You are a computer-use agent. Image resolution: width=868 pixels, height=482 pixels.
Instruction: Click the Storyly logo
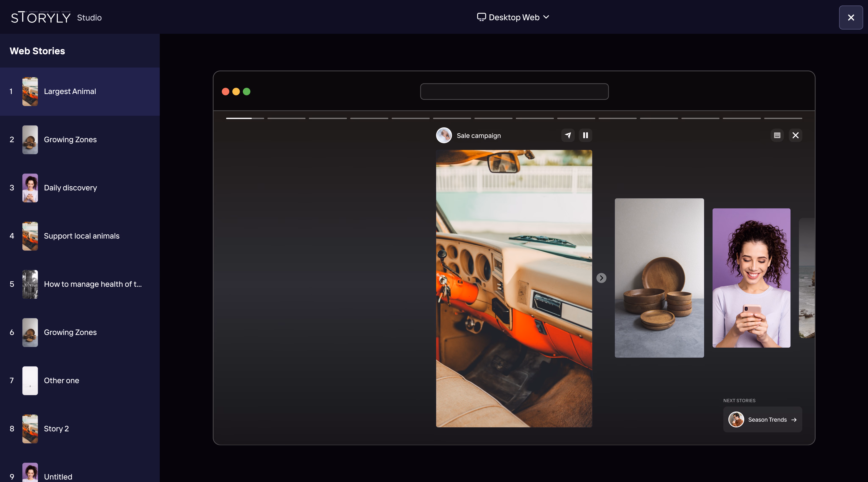(41, 18)
